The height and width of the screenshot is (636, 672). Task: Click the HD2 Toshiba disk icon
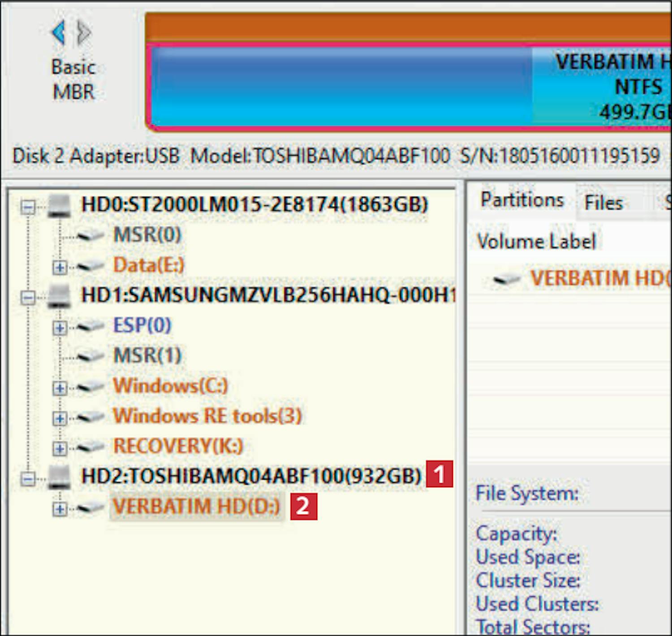[x=59, y=477]
